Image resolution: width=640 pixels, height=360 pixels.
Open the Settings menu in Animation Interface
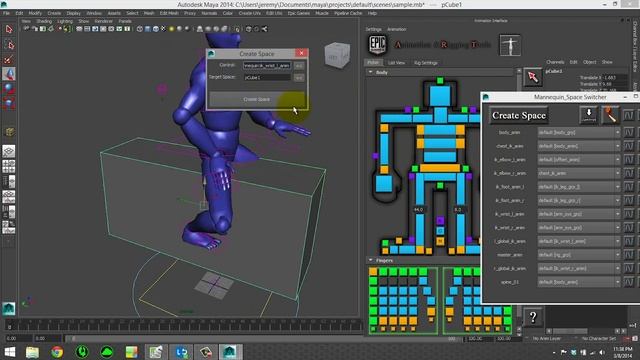(373, 29)
